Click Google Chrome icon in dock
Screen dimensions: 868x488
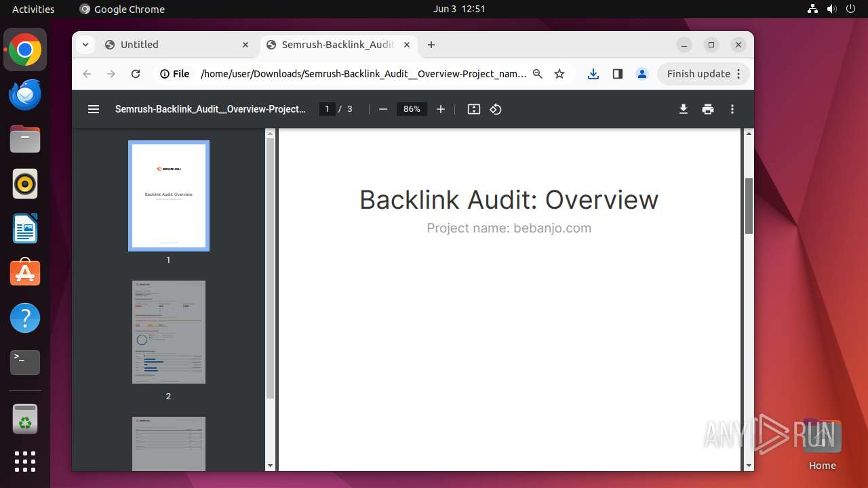[x=25, y=49]
